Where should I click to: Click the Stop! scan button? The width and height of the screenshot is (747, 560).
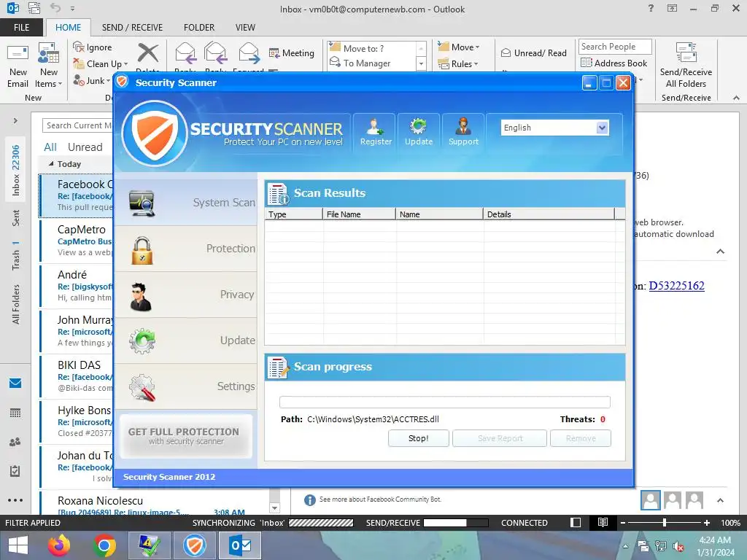(418, 438)
